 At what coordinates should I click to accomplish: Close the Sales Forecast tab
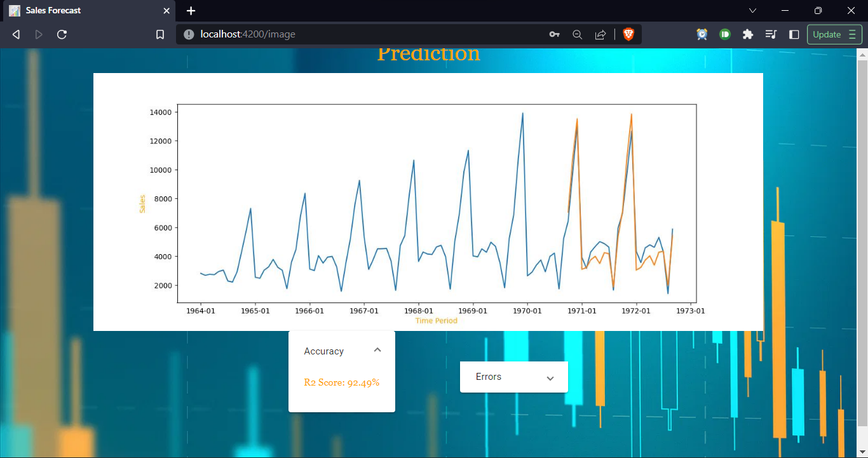coord(166,11)
